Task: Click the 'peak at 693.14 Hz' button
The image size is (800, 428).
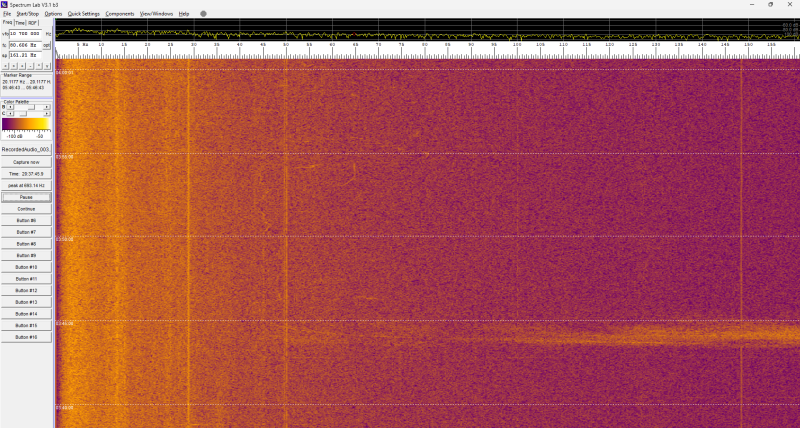Action: point(26,186)
